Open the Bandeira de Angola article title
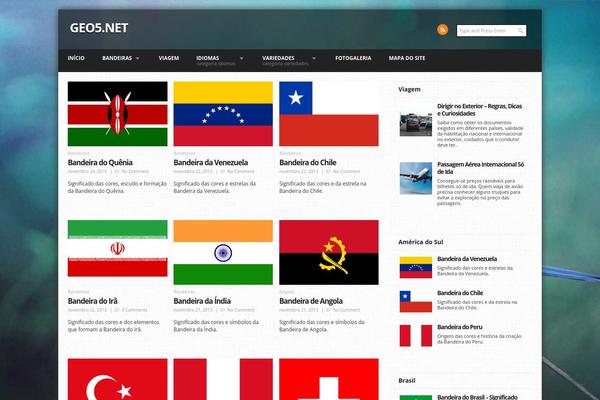Screen dimensions: 600x400 [x=311, y=301]
